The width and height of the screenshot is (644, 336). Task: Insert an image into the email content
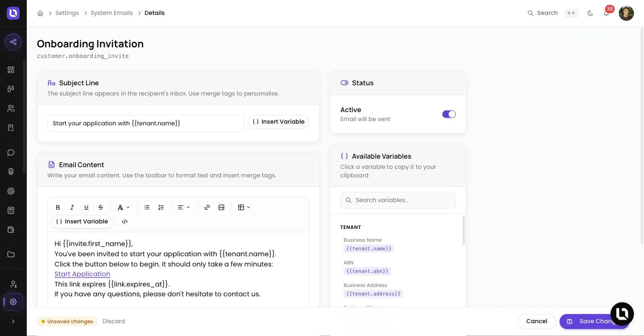click(x=221, y=207)
